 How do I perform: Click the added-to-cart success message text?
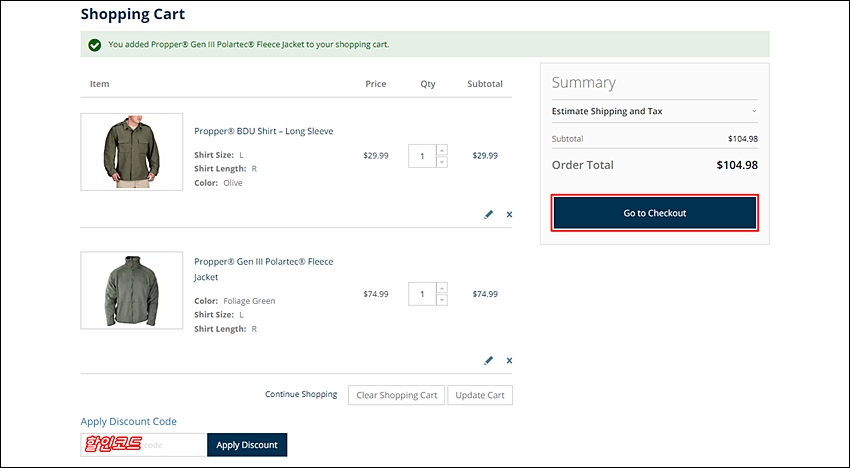pyautogui.click(x=248, y=44)
